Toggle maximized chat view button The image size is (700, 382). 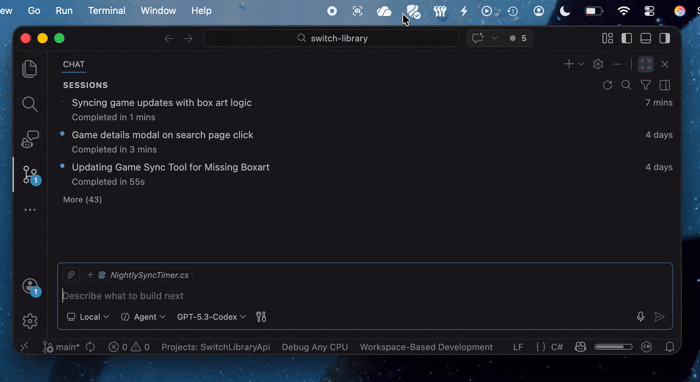(x=646, y=64)
